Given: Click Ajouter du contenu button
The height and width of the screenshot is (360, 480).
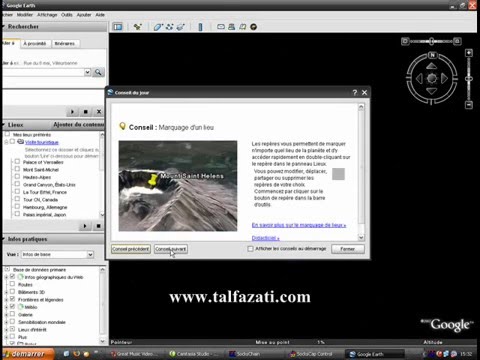Looking at the screenshot, I should click(79, 124).
